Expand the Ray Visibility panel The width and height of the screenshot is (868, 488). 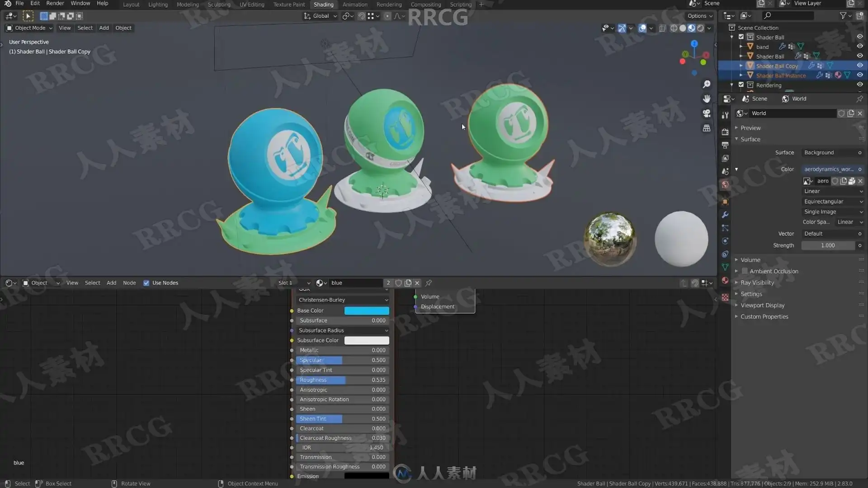tap(757, 282)
